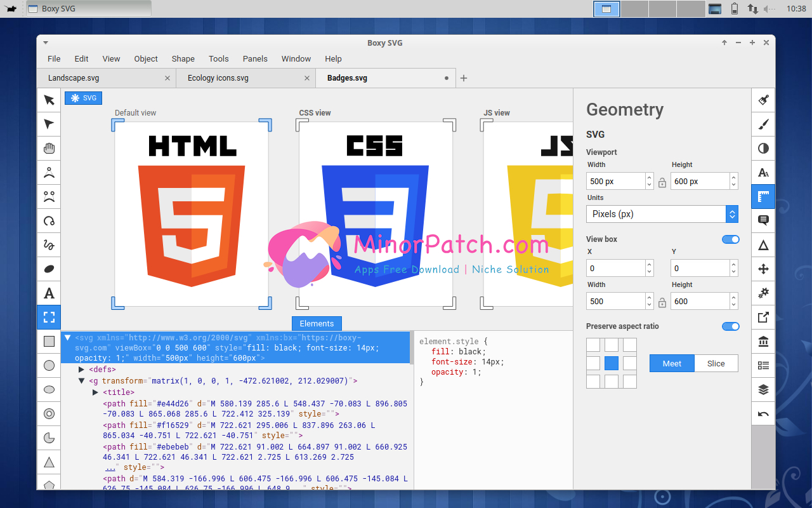Open the Library panel
Image resolution: width=812 pixels, height=508 pixels.
click(x=763, y=341)
